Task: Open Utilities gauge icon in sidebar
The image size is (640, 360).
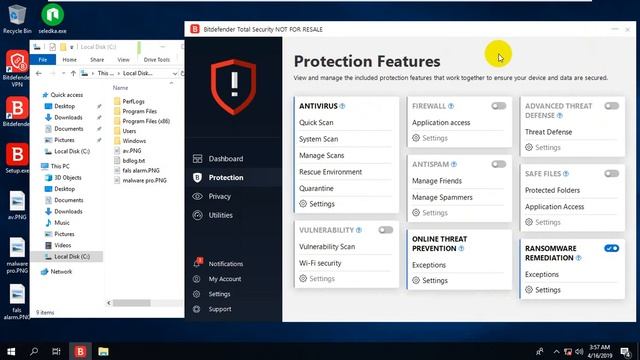Action: coord(198,215)
